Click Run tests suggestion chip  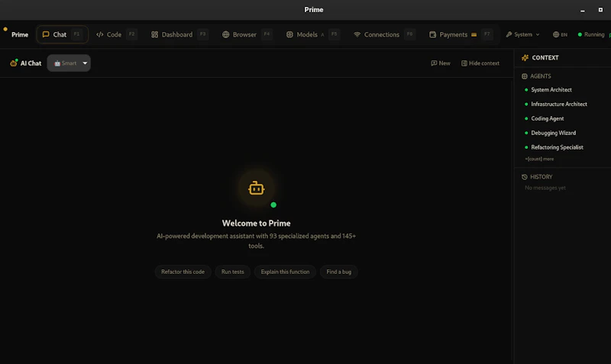233,272
